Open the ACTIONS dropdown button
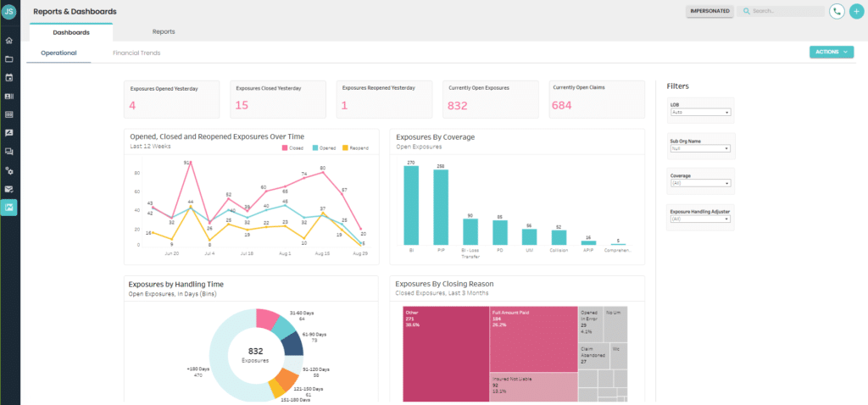This screenshot has width=868, height=405. coord(832,52)
